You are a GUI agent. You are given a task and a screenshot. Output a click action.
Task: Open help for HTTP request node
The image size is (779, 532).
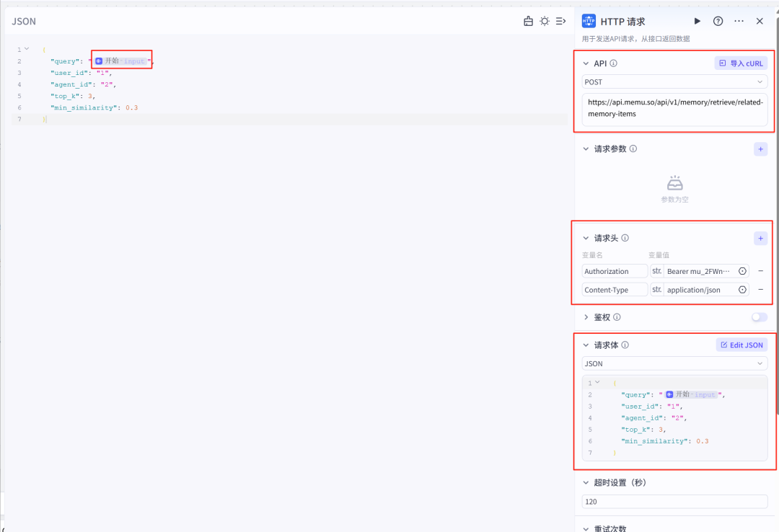pyautogui.click(x=718, y=21)
